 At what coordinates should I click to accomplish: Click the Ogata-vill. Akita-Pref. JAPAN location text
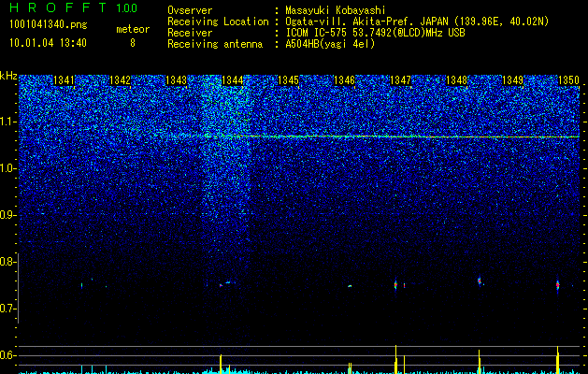(x=417, y=22)
